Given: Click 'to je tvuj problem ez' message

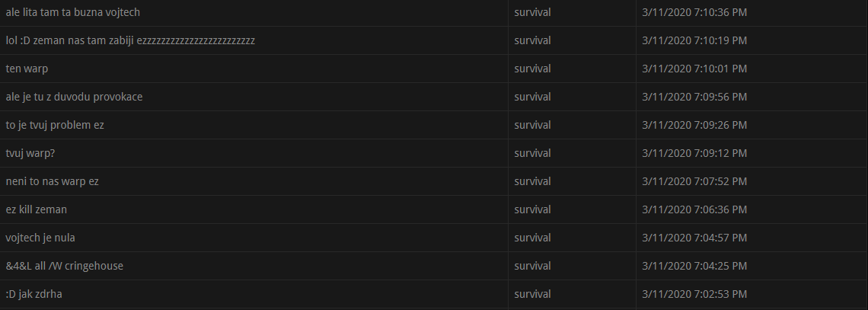Looking at the screenshot, I should pyautogui.click(x=55, y=125).
